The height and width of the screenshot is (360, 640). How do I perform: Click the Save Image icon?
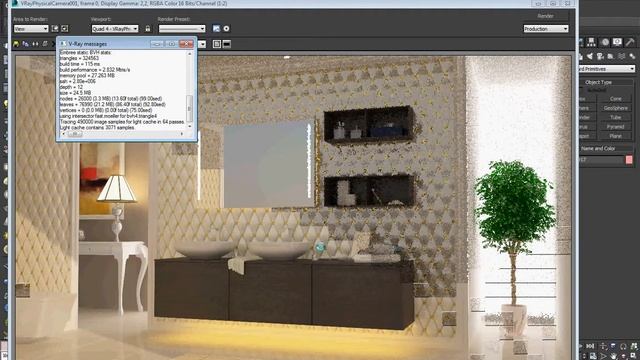point(16,44)
